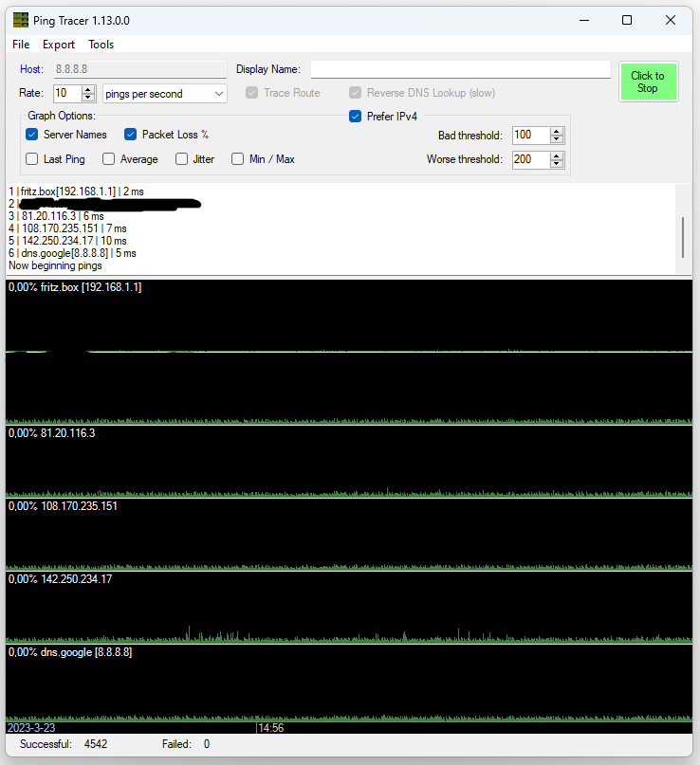Expand the pings per second dropdown
The width and height of the screenshot is (700, 765).
click(165, 94)
